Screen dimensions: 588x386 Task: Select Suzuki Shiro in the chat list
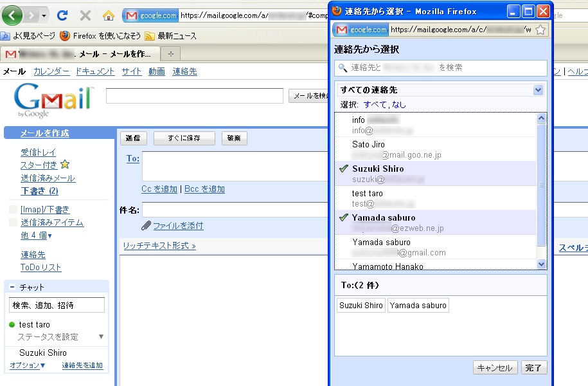pos(43,353)
